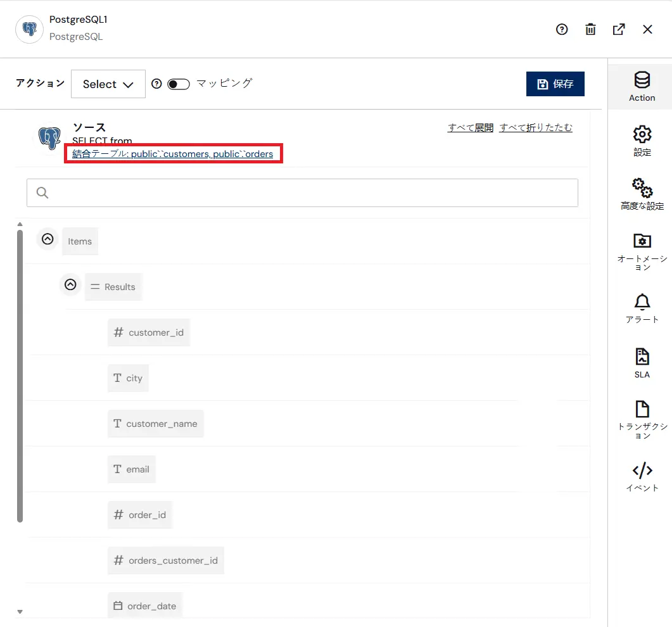672x627 pixels.
Task: Click the すべて展開 expand all link
Action: pyautogui.click(x=470, y=127)
